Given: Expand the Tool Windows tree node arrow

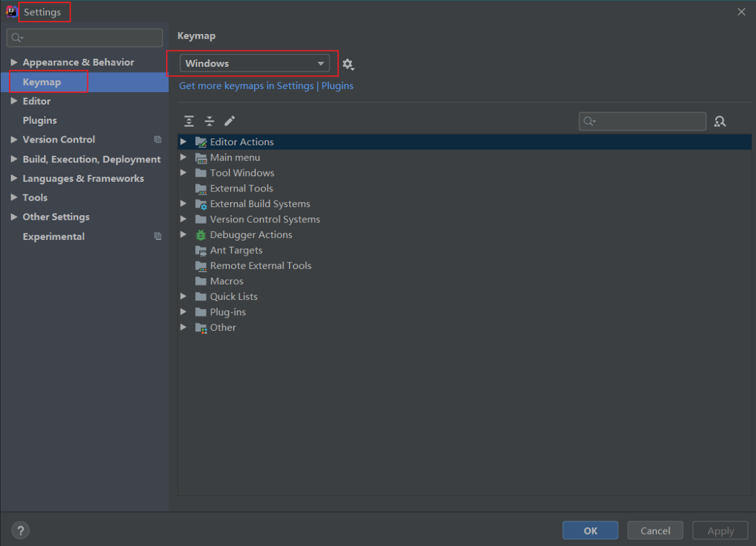Looking at the screenshot, I should coord(184,172).
